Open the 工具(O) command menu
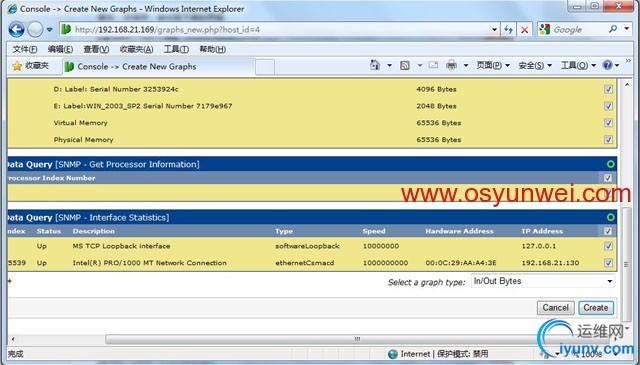The height and width of the screenshot is (365, 640). click(578, 65)
